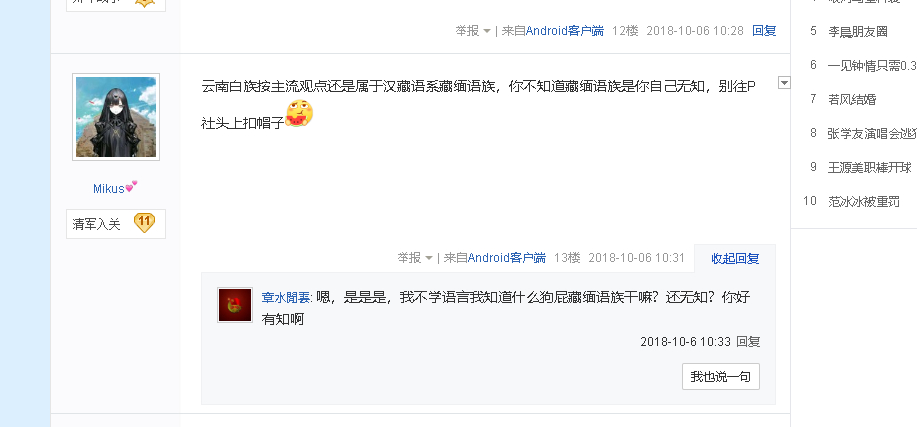
Task: Open Android客户端 link on floor 13
Action: click(507, 258)
